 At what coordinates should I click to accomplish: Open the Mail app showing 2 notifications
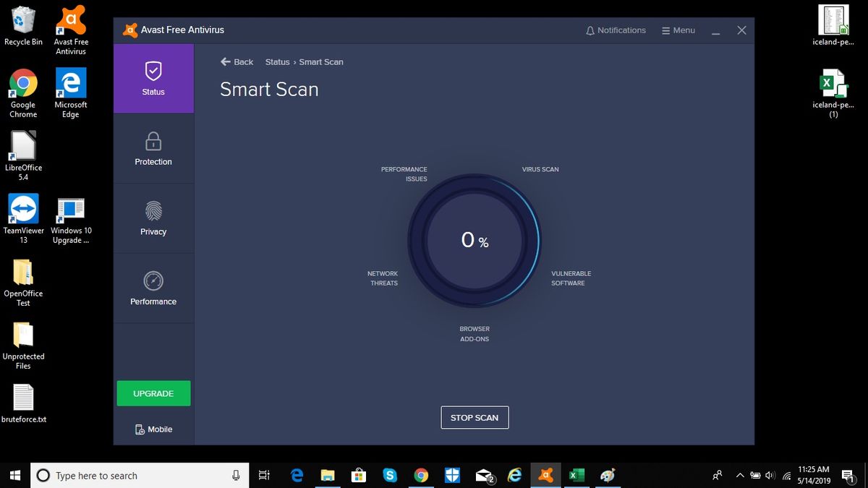pyautogui.click(x=483, y=475)
